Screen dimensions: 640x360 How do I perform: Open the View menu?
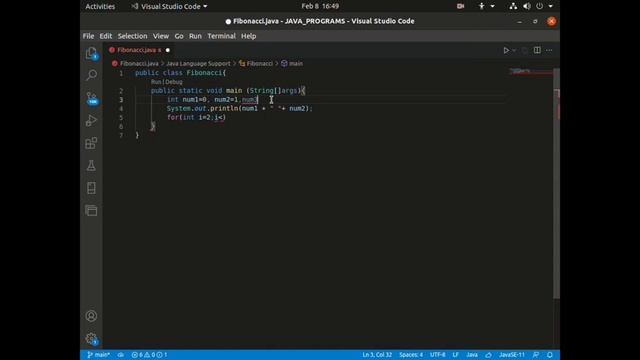click(x=161, y=36)
